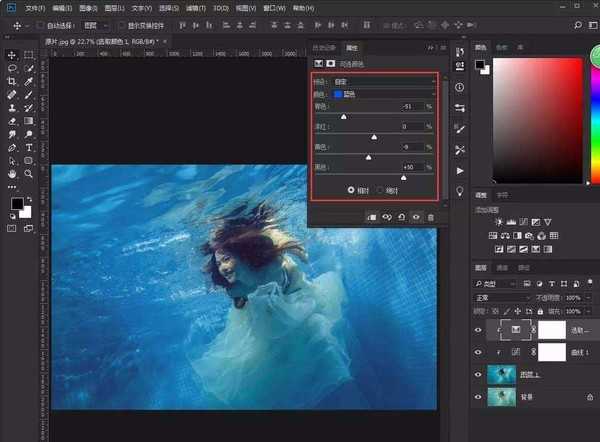Image resolution: width=600 pixels, height=442 pixels.
Task: Select the Zoom magnifier tool
Action: (x=29, y=173)
